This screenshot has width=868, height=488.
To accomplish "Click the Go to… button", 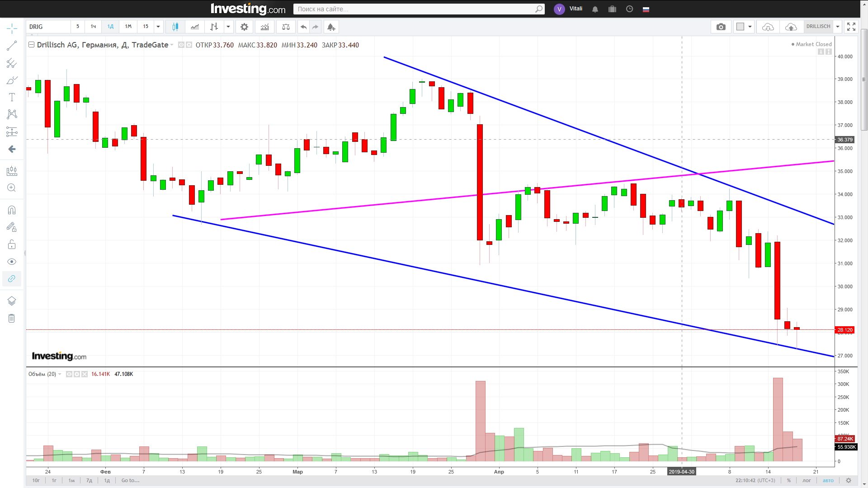I will [x=130, y=480].
